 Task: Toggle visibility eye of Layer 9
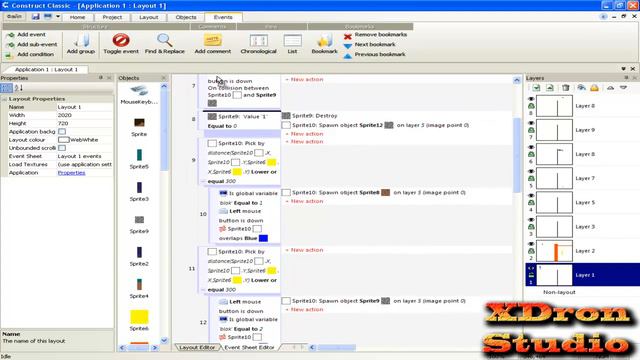click(x=531, y=123)
